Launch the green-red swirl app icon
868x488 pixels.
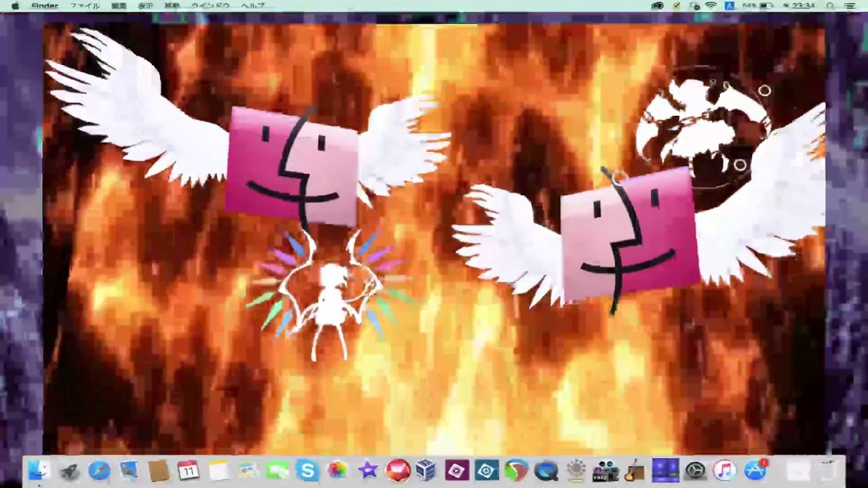coord(517,470)
